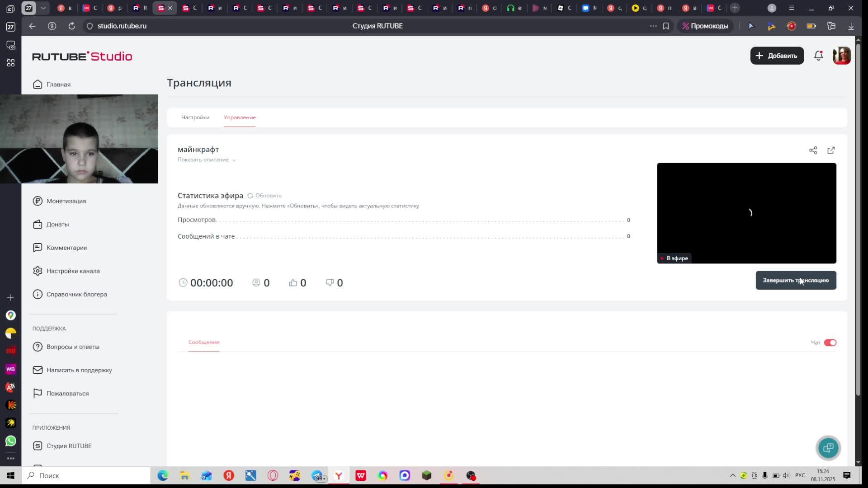This screenshot has height=488, width=868.
Task: Click the browser bookmark icon
Action: pyautogui.click(x=666, y=26)
